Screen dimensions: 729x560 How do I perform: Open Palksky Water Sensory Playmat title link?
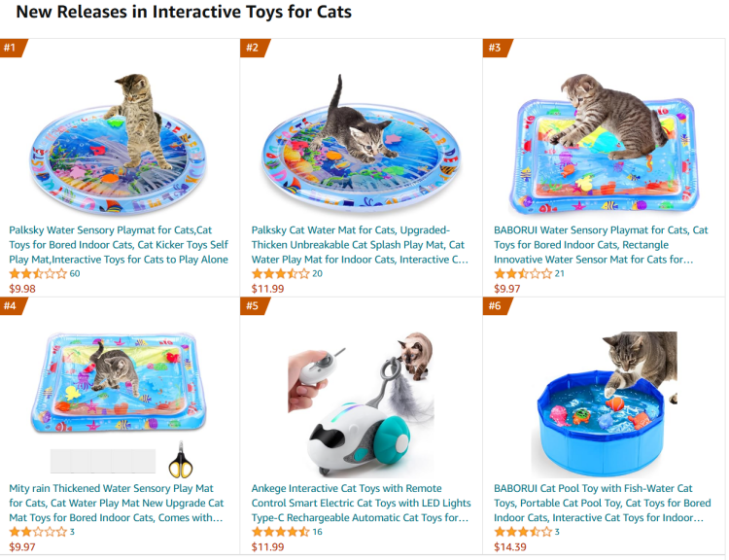(119, 245)
